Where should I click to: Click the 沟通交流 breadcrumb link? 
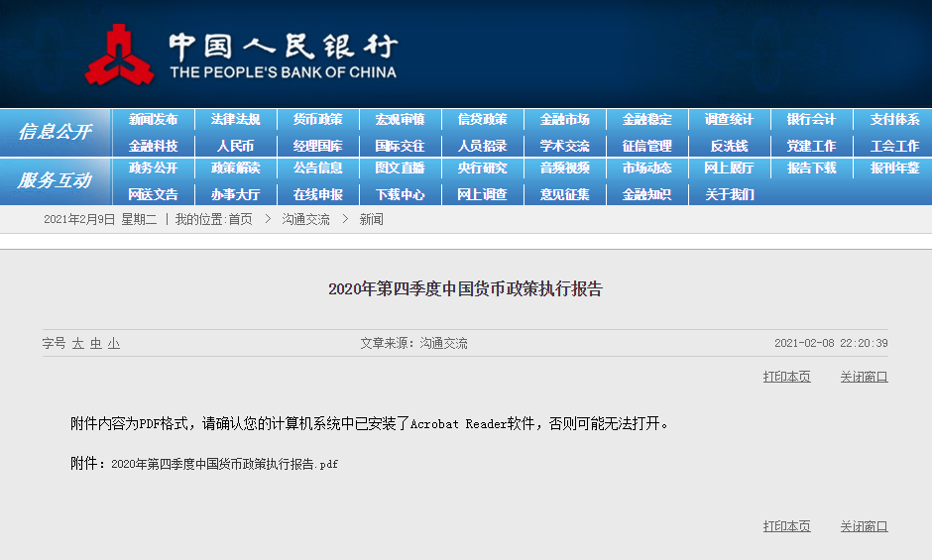pyautogui.click(x=305, y=219)
